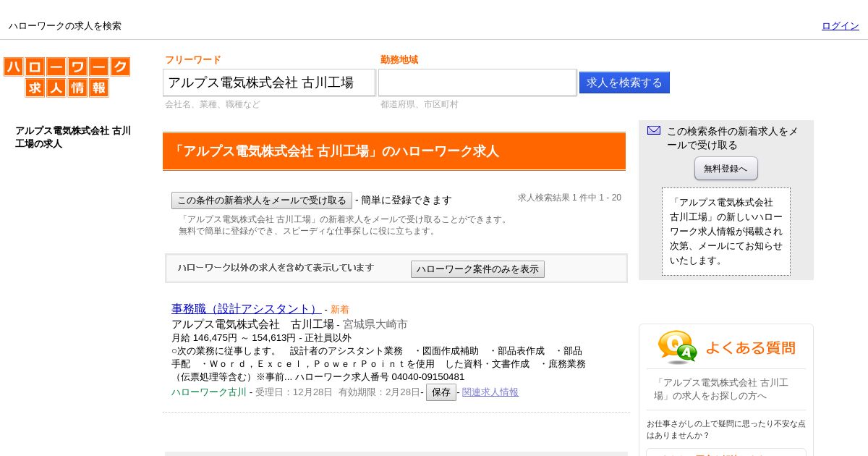
Task: Click the Q&A よくある質問 icon
Action: click(x=677, y=347)
